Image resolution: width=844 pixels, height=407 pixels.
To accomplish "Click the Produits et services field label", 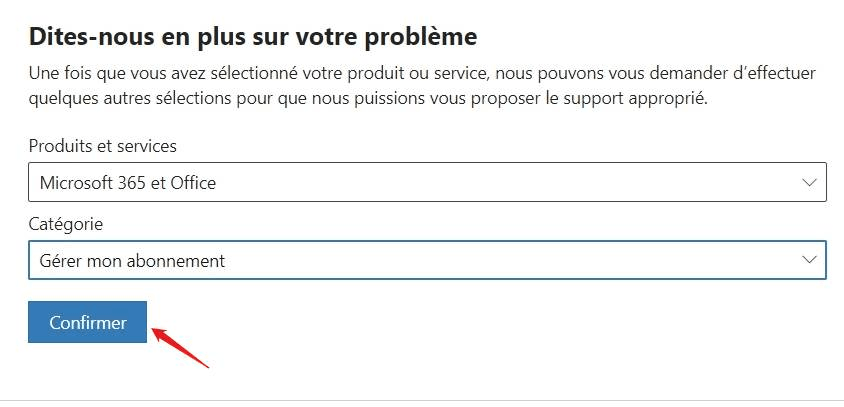I will tap(102, 145).
